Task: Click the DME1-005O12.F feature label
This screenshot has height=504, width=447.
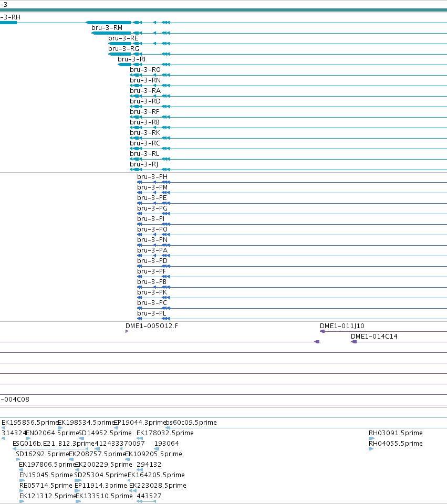Action: click(x=151, y=326)
